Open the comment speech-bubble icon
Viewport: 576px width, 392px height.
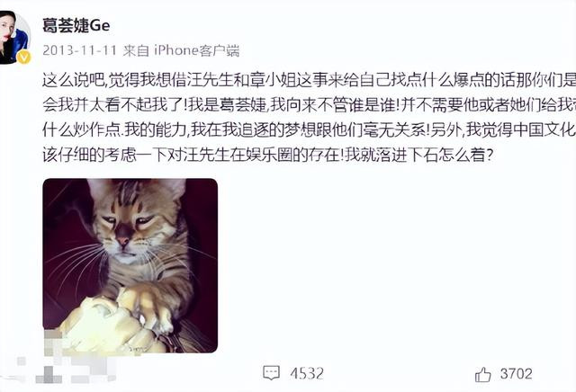pyautogui.click(x=272, y=373)
